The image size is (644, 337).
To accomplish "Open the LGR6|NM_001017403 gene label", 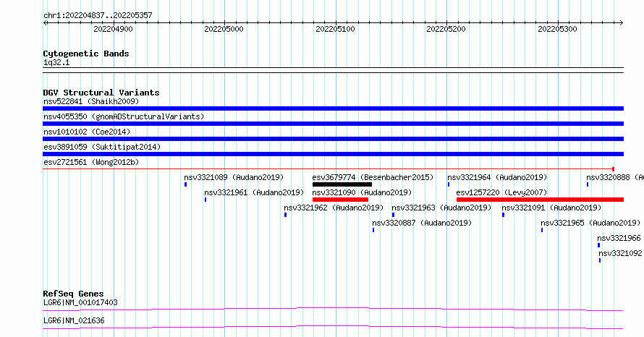I will click(x=80, y=302).
